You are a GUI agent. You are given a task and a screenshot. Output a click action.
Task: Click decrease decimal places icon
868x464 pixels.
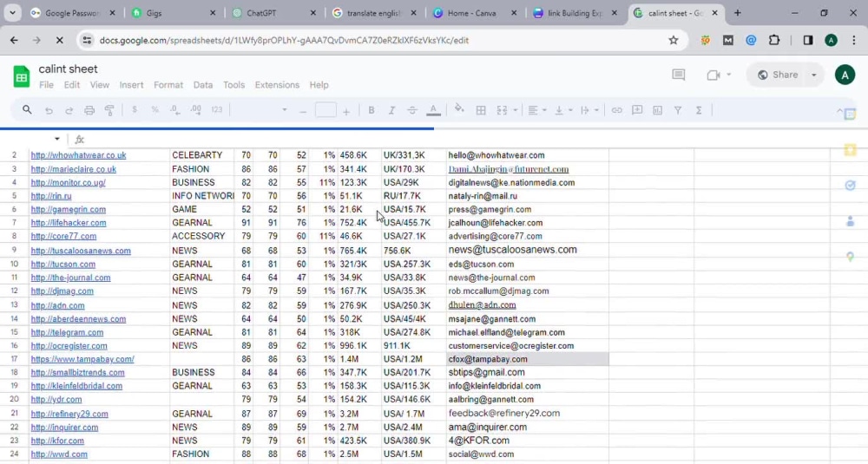175,110
